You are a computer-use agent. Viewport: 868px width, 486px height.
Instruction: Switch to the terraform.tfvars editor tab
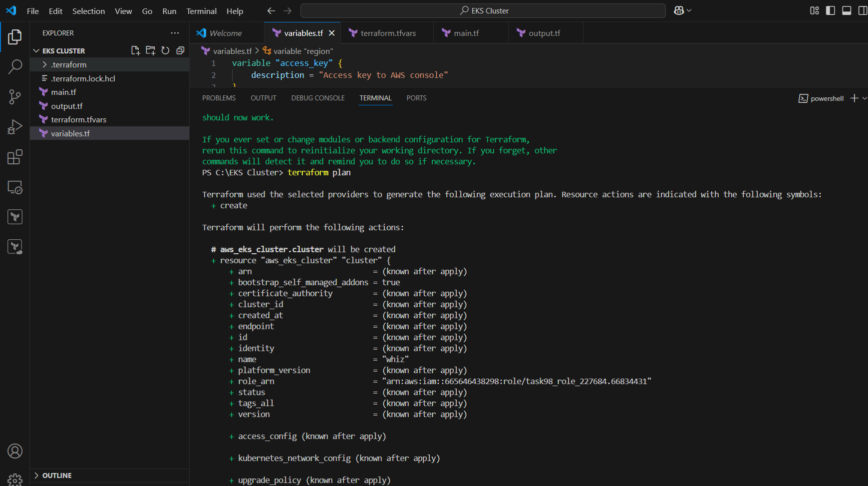[x=388, y=33]
